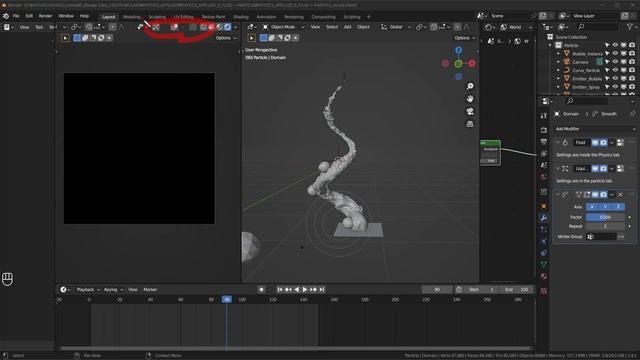Image resolution: width=640 pixels, height=360 pixels.
Task: Click the Smooth Repeat value field
Action: point(605,226)
